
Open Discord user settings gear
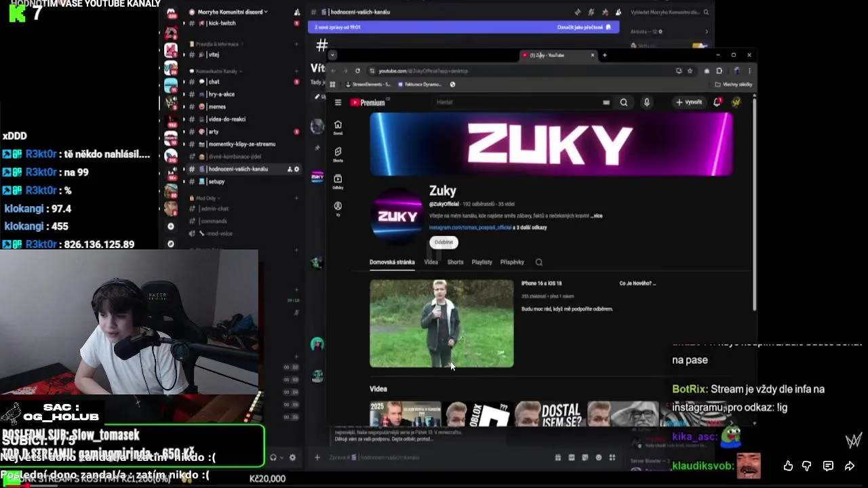293,457
